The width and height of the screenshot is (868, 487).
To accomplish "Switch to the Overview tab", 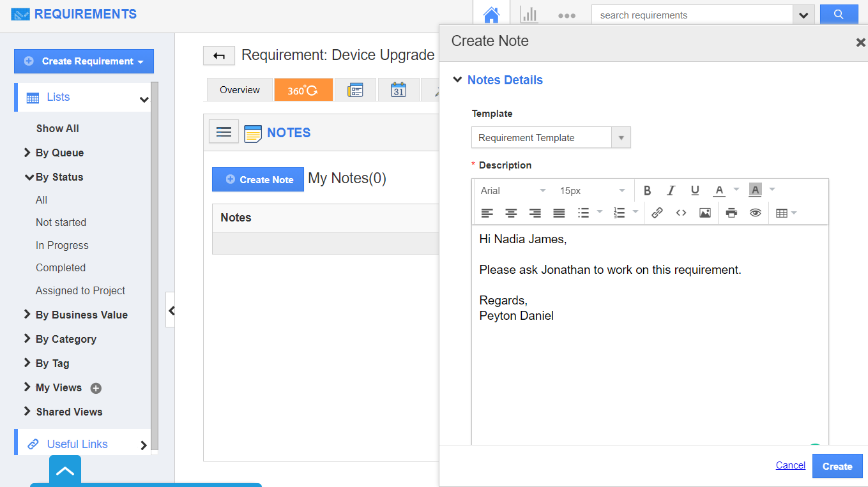I will coord(240,90).
